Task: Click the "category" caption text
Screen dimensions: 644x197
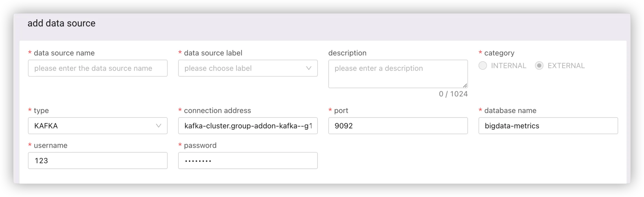Action: [x=499, y=53]
